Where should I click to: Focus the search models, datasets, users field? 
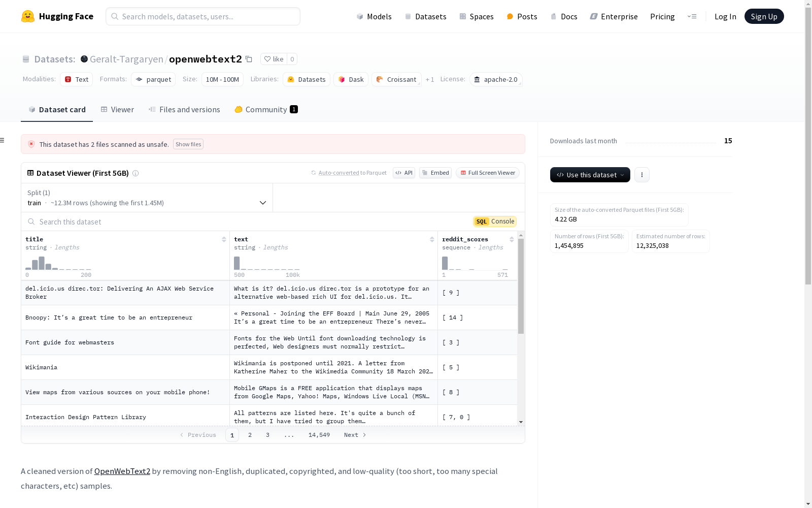click(x=203, y=16)
